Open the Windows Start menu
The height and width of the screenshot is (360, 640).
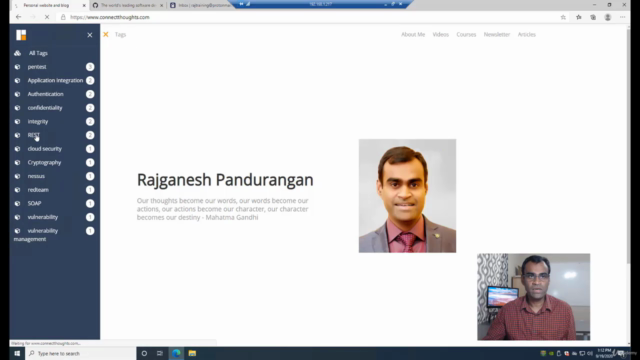coord(17,353)
